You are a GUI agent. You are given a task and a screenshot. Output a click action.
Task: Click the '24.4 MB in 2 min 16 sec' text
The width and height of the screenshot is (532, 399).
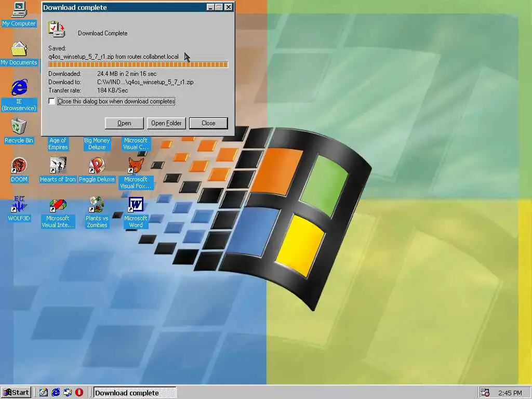coord(127,74)
